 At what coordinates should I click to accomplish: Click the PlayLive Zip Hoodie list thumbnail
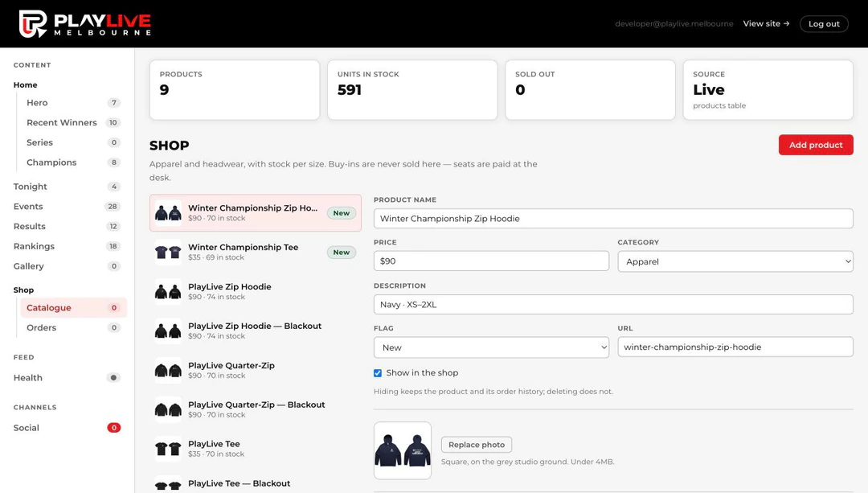point(168,291)
